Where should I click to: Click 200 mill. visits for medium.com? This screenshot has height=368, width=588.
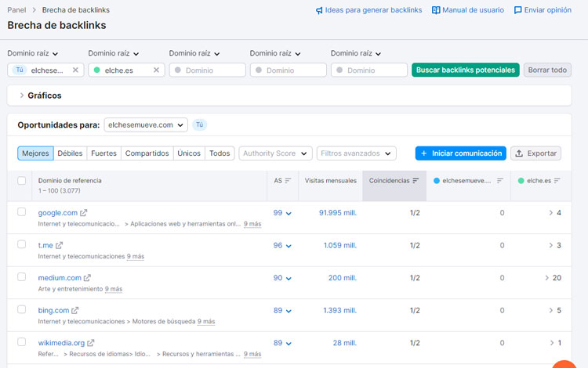point(343,278)
